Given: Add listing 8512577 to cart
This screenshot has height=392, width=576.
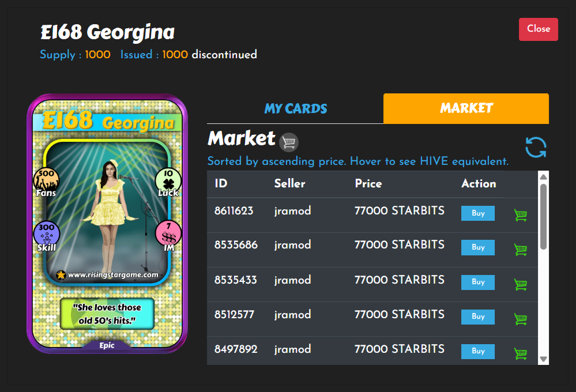Looking at the screenshot, I should [x=521, y=319].
